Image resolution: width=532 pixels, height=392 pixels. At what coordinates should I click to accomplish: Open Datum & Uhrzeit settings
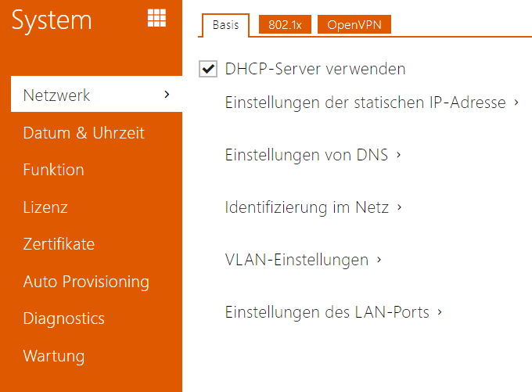[84, 133]
